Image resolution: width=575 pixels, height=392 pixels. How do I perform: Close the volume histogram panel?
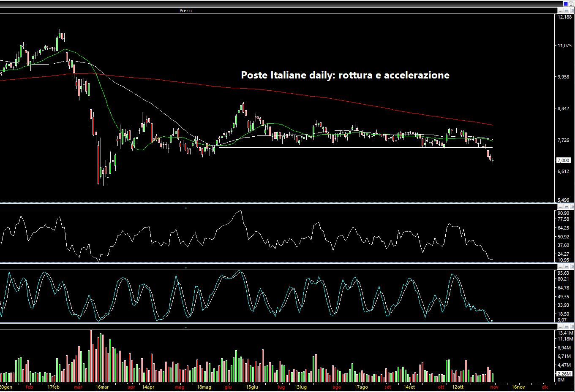coord(572,327)
